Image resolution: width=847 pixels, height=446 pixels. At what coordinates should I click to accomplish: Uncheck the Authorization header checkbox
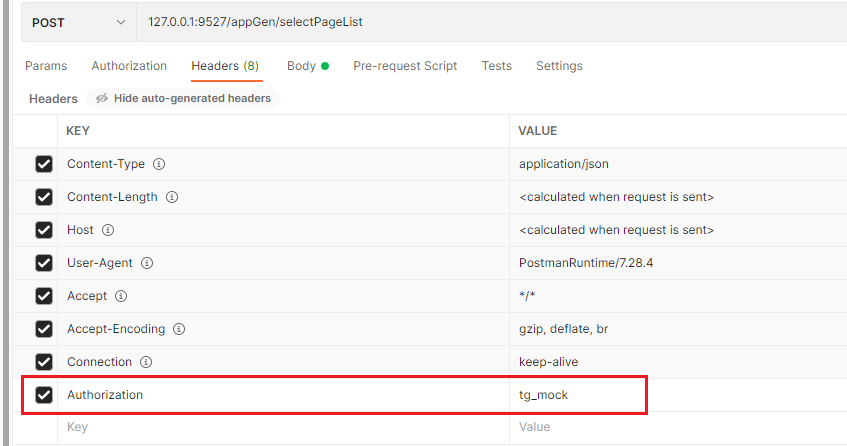coord(44,395)
